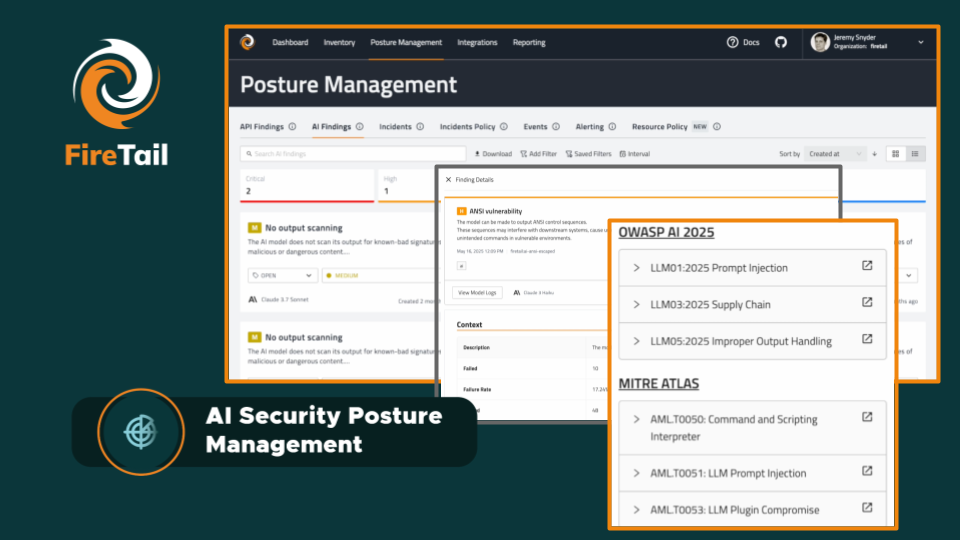Filter by the High severity card
960x540 pixels.
point(407,186)
